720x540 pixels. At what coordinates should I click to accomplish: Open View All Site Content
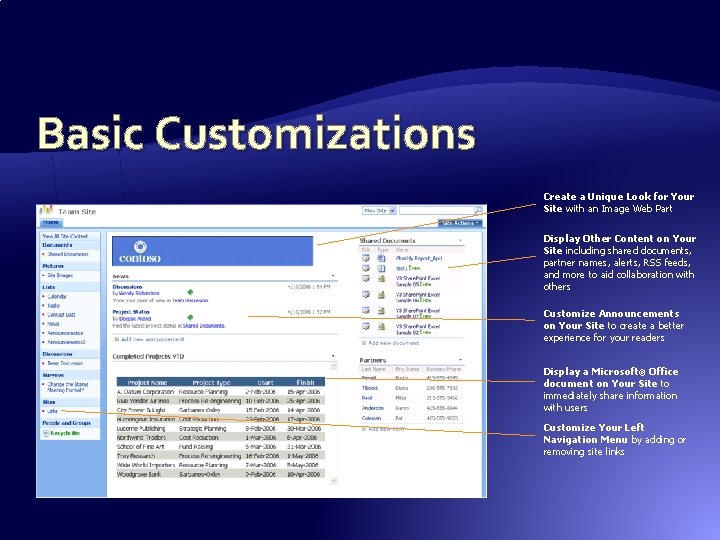[65, 236]
